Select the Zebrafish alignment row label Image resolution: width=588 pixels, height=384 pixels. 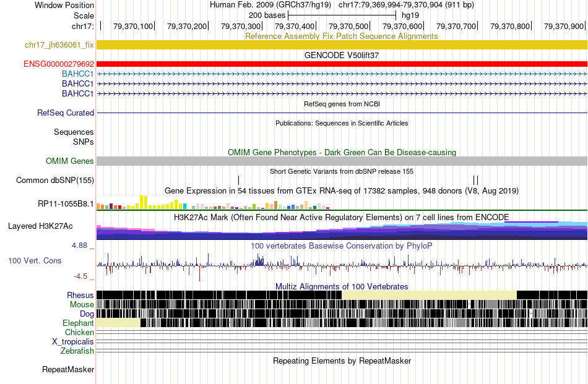[x=77, y=351]
